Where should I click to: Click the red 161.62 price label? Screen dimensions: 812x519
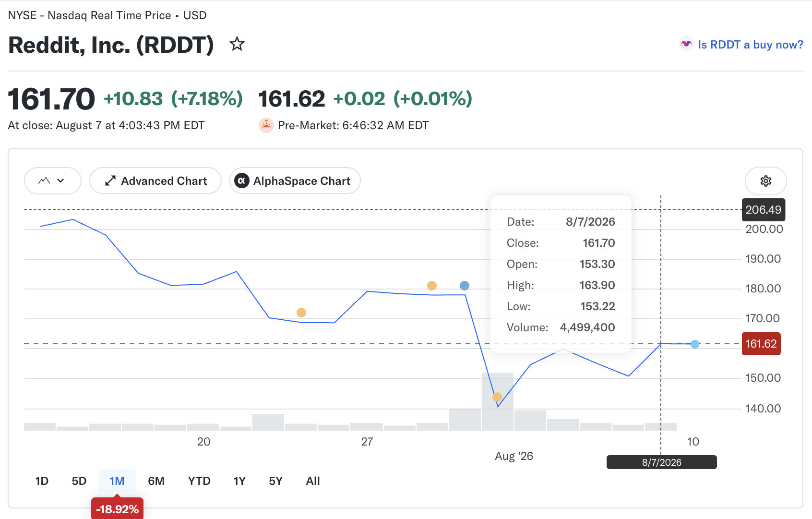pos(761,344)
